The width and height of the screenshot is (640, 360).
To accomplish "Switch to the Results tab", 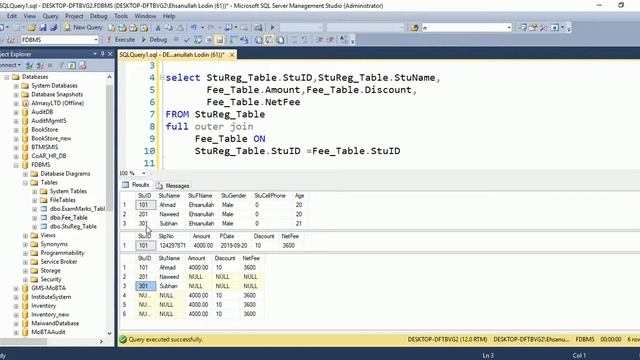I will pyautogui.click(x=136, y=185).
